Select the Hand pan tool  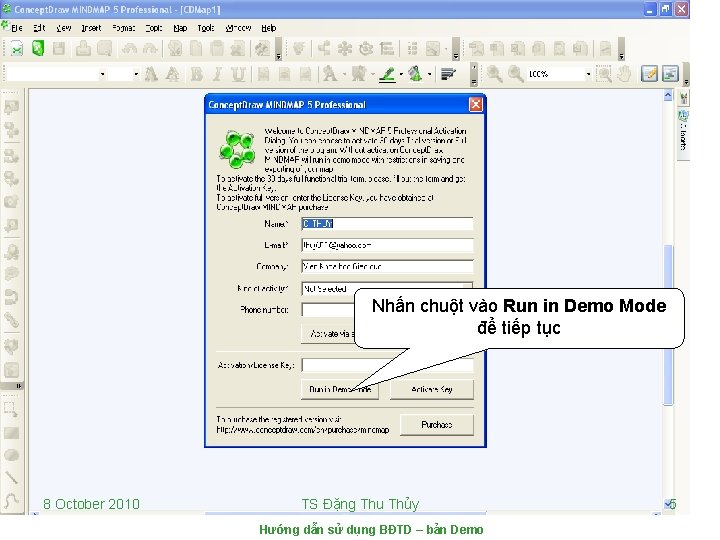(624, 74)
